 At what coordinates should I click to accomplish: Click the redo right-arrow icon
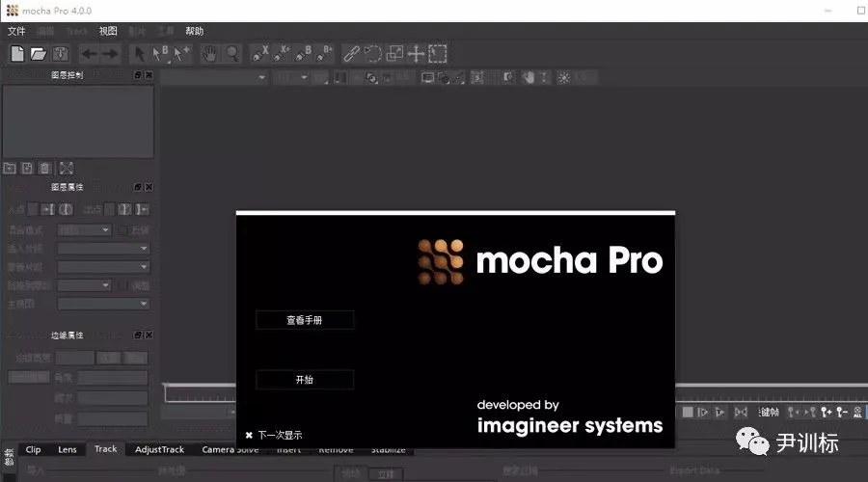pyautogui.click(x=110, y=54)
